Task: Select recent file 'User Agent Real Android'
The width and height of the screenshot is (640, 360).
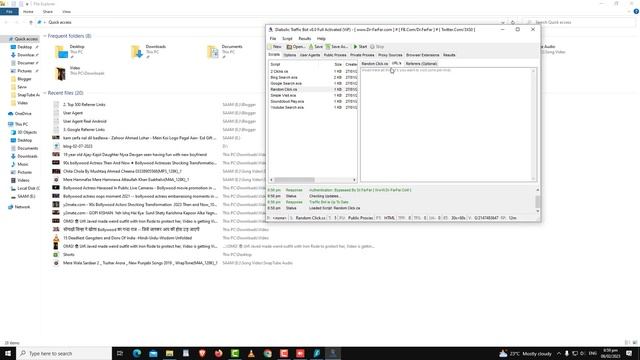Action: point(84,121)
